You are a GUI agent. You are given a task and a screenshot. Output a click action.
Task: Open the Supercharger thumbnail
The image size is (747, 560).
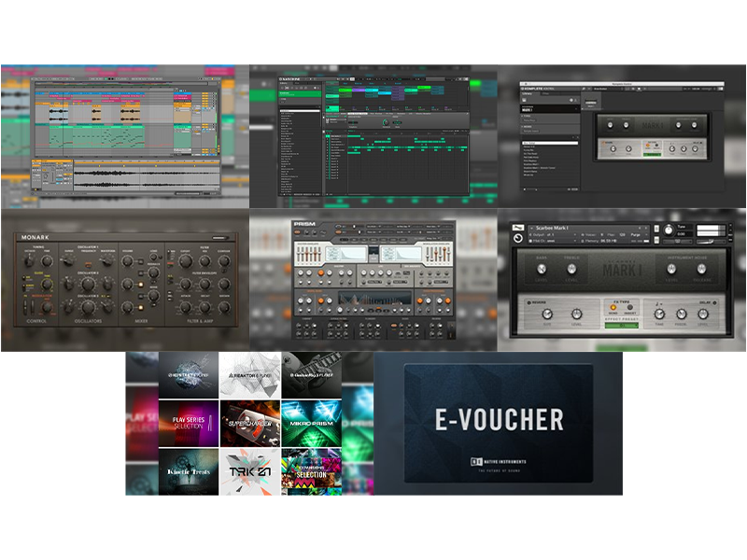coord(250,424)
